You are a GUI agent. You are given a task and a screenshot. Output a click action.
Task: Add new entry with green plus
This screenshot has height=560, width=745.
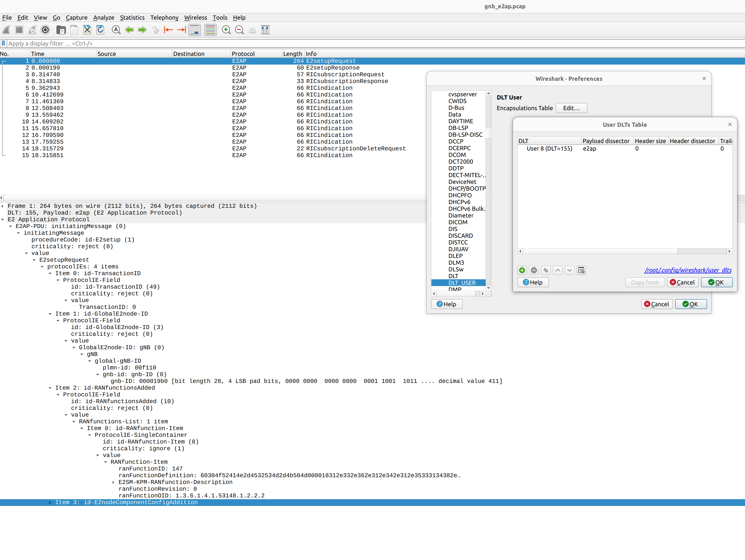click(x=522, y=270)
